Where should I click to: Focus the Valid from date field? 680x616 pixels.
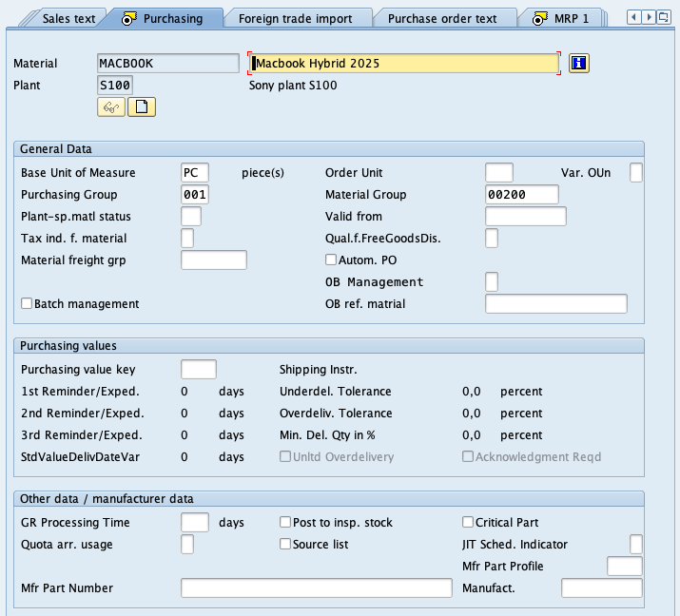click(x=526, y=217)
